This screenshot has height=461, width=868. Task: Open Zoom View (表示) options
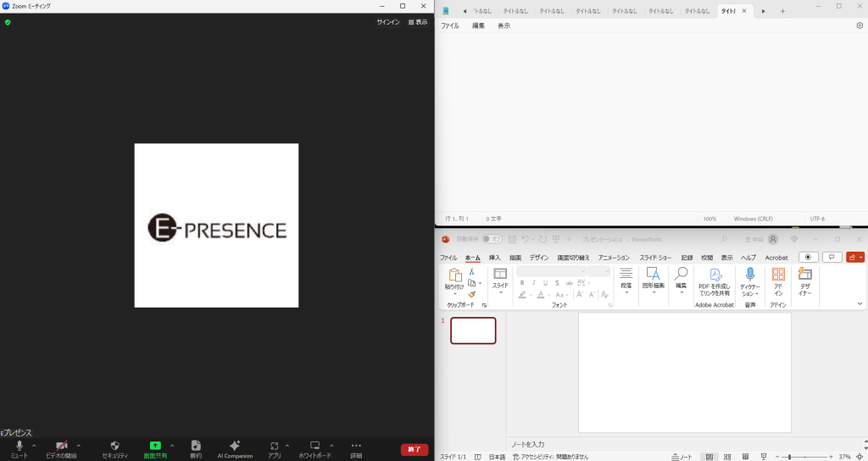point(418,22)
